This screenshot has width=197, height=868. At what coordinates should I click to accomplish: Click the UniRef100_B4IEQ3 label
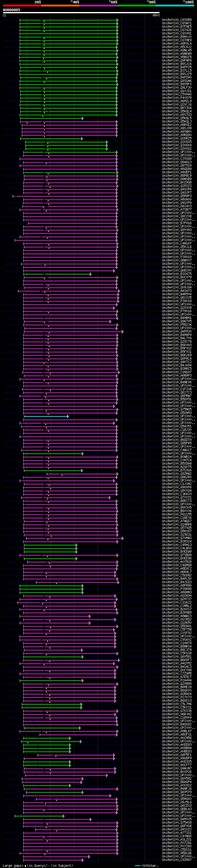point(177,582)
